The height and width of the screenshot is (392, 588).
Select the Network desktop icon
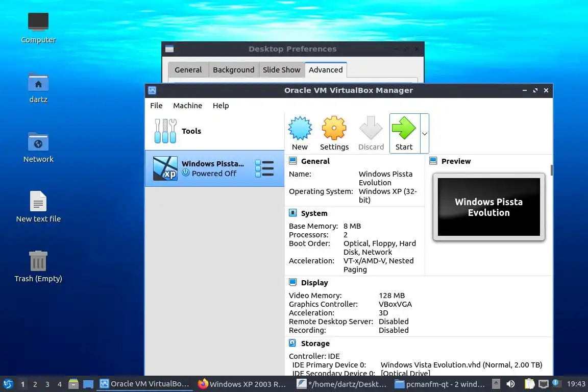pyautogui.click(x=38, y=148)
